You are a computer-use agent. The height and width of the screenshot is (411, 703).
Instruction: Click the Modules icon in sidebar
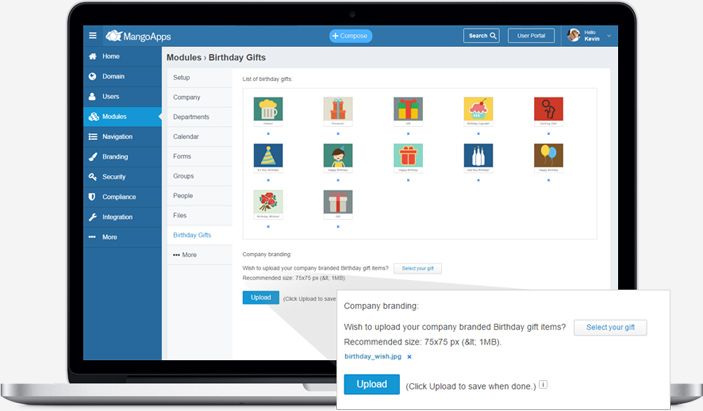[x=93, y=117]
